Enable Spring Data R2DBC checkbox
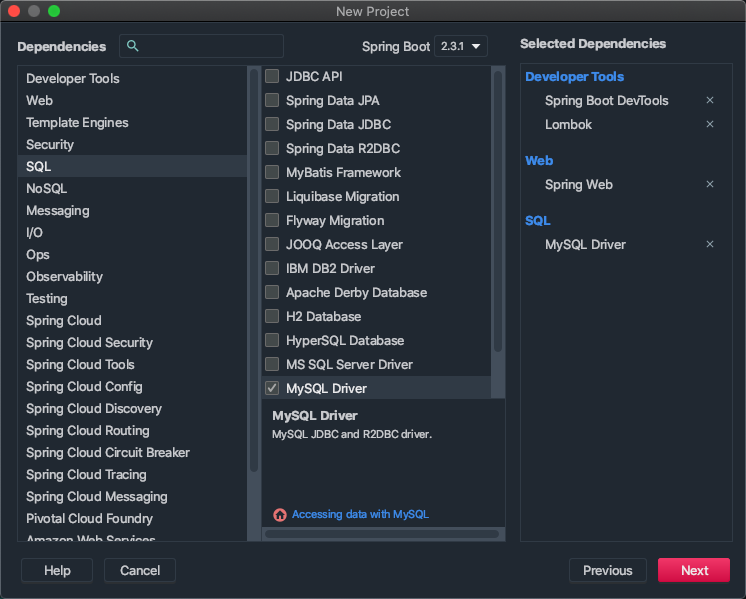This screenshot has width=746, height=599. point(272,148)
